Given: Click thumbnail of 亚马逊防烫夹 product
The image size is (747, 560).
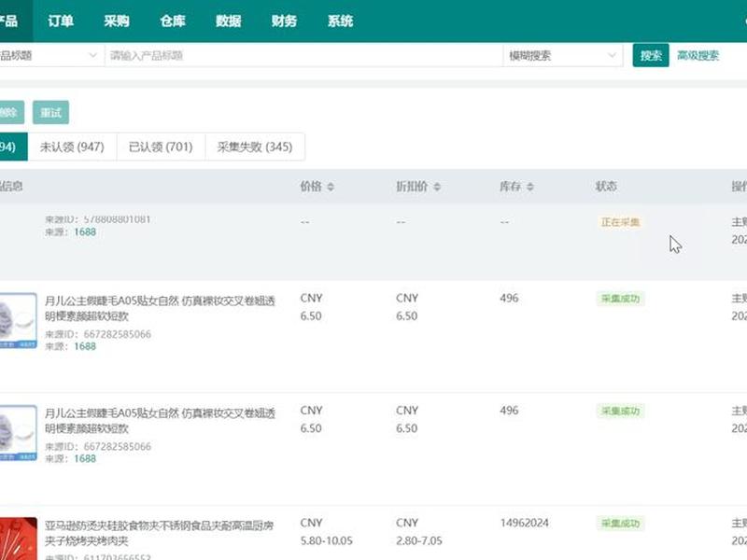Looking at the screenshot, I should point(18,539).
